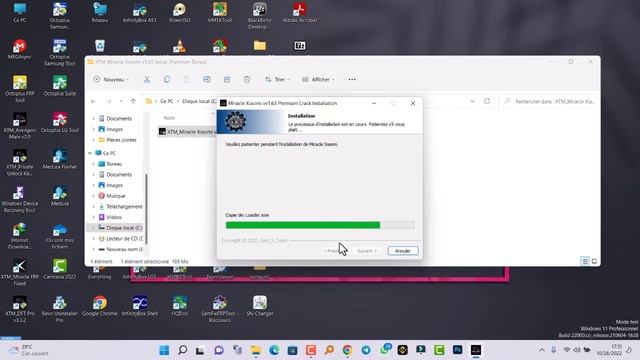Image resolution: width=640 pixels, height=360 pixels.
Task: Switch Explorer to details view icon
Action: [585, 261]
